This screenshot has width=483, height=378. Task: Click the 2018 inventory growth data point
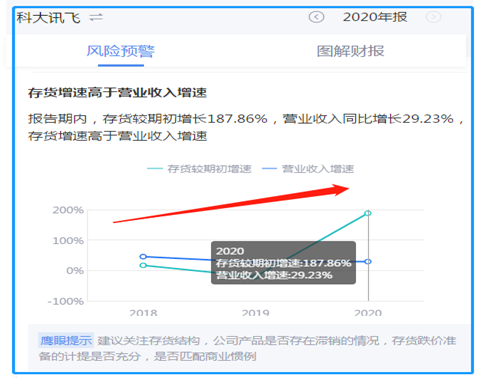[x=143, y=265]
